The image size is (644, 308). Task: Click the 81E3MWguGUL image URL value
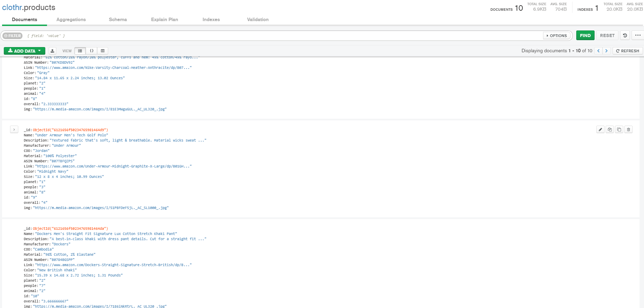click(100, 109)
